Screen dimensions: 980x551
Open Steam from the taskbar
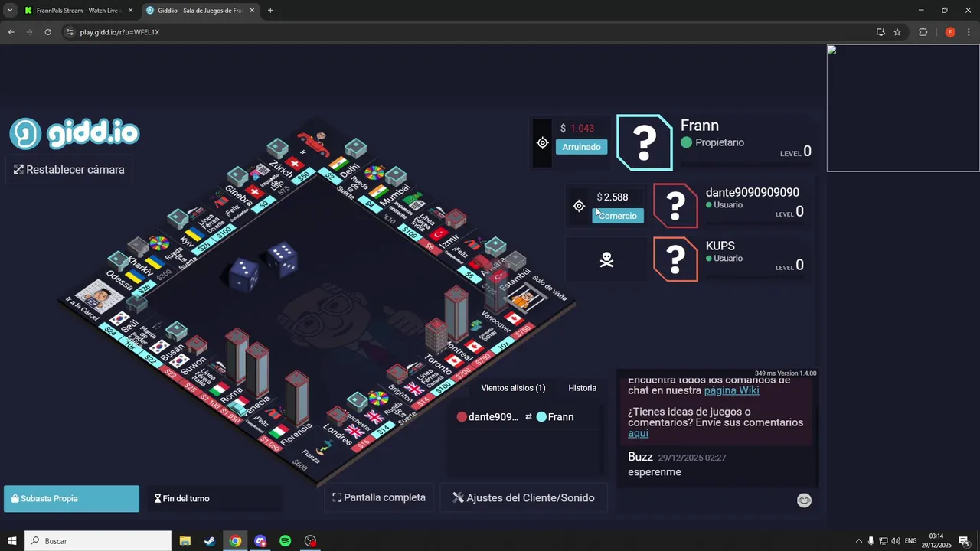(210, 541)
